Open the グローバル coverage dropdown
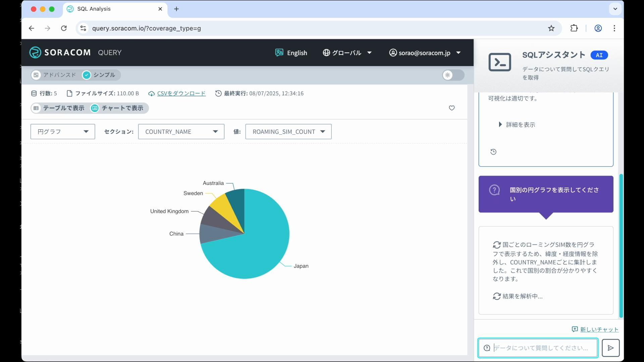 click(347, 53)
